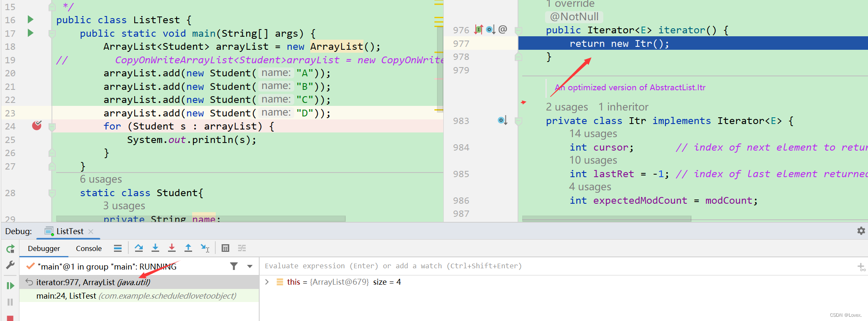Expand the 'this' ArrayList variable node
868x321 pixels.
point(267,282)
